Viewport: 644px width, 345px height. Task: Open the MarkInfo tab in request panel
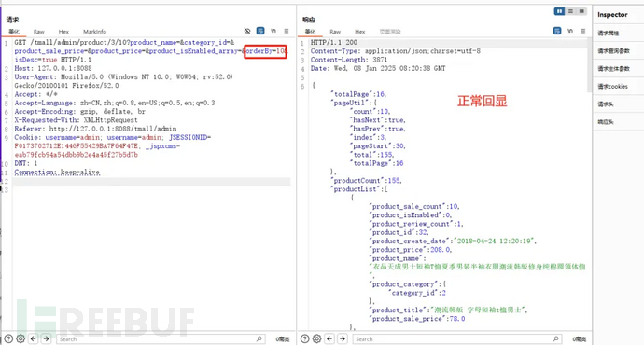tap(95, 32)
